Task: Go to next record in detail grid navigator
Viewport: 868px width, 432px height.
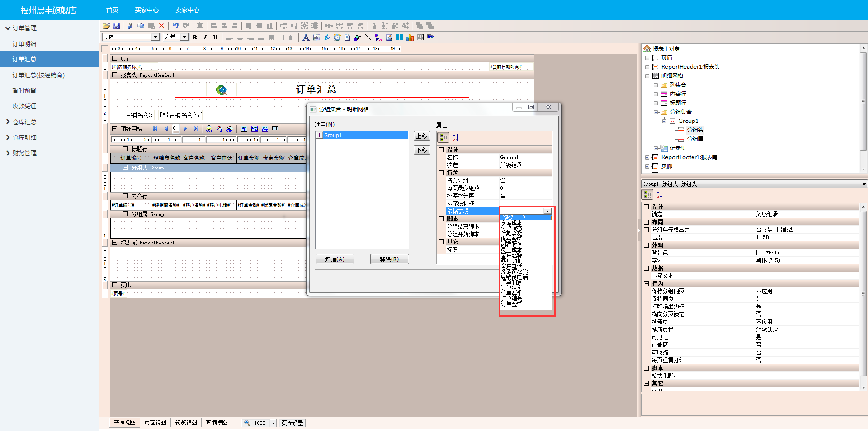Action: (185, 129)
